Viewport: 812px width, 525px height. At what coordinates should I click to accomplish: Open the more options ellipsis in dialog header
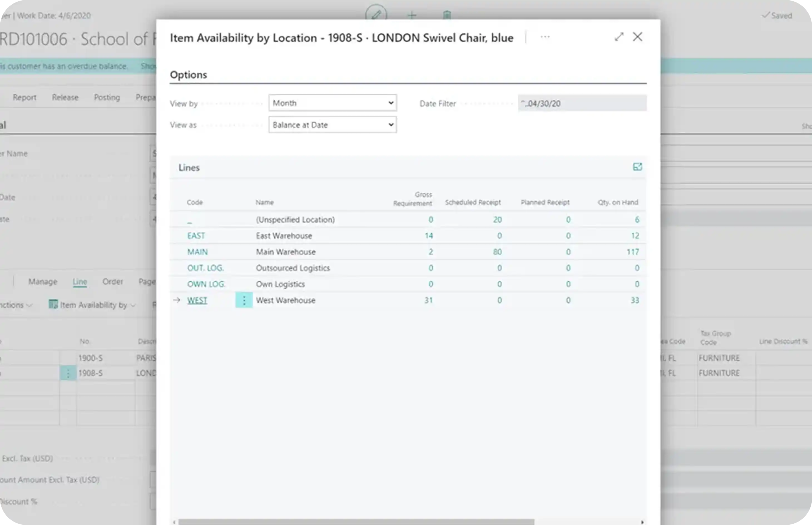click(x=545, y=37)
